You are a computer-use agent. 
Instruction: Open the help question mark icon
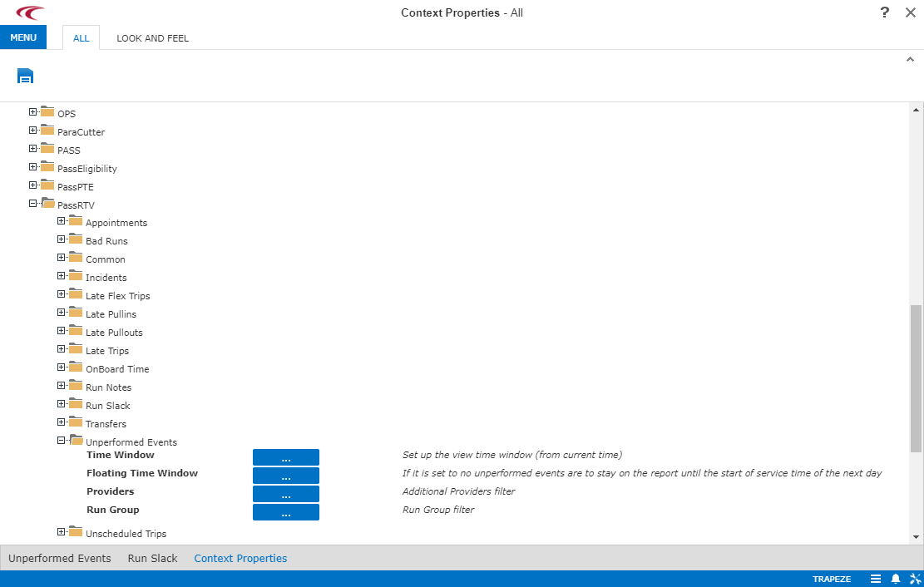tap(885, 12)
